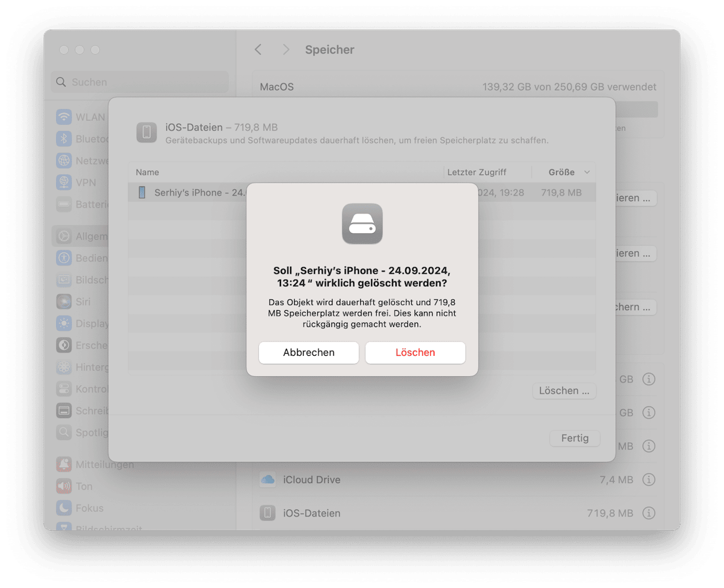The height and width of the screenshot is (588, 724).
Task: Show info for iOS-Dateien entry
Action: 649,513
